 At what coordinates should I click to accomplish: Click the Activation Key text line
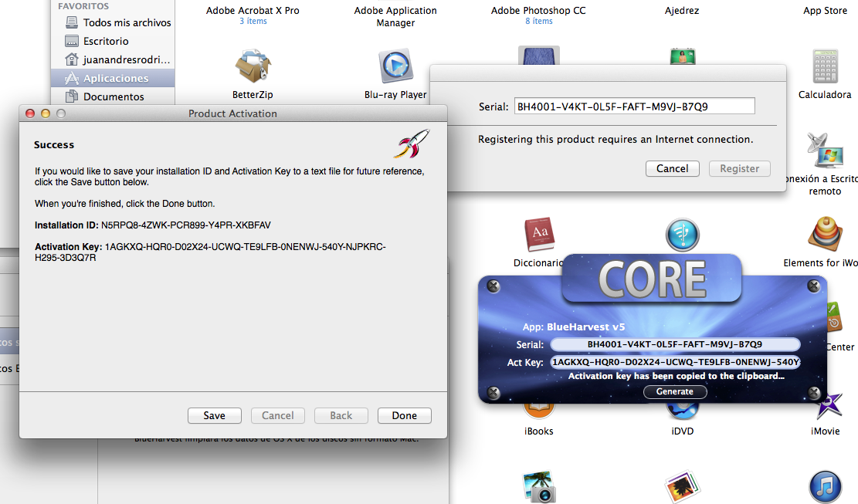coord(210,252)
